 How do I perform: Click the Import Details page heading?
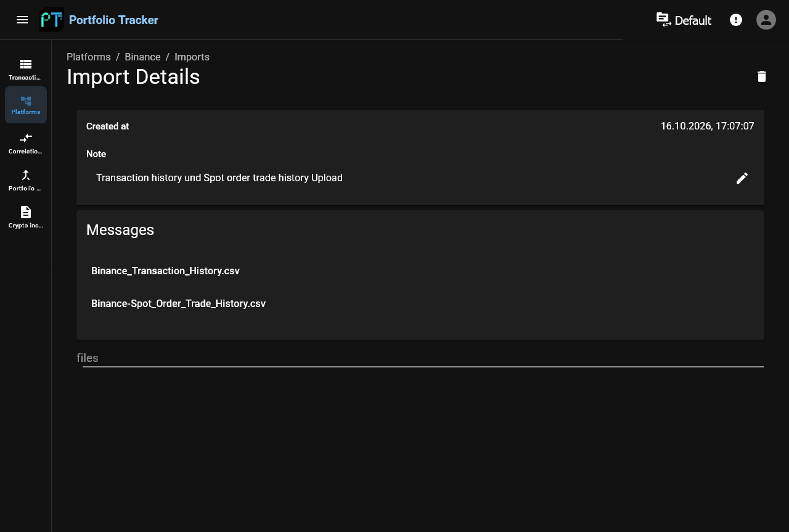[133, 77]
